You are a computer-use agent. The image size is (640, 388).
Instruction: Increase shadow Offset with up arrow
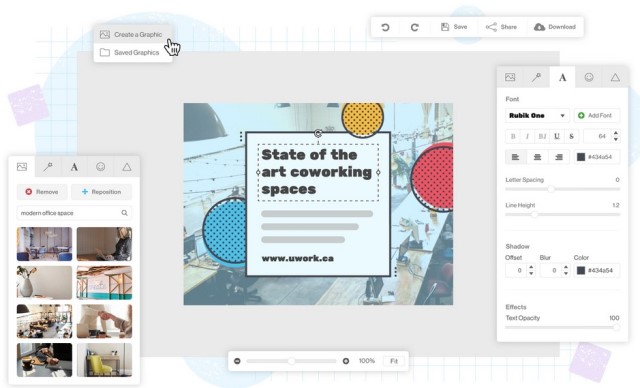click(531, 267)
